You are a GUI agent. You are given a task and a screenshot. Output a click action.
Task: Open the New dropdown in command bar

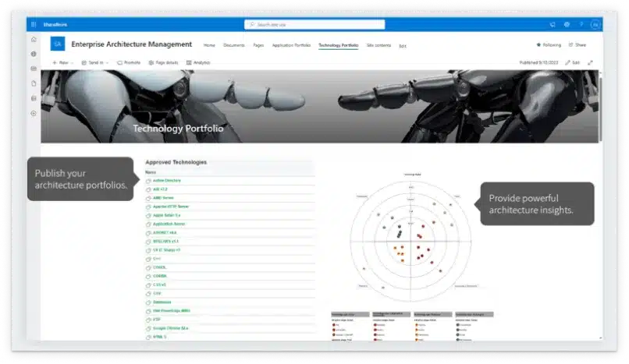click(63, 62)
